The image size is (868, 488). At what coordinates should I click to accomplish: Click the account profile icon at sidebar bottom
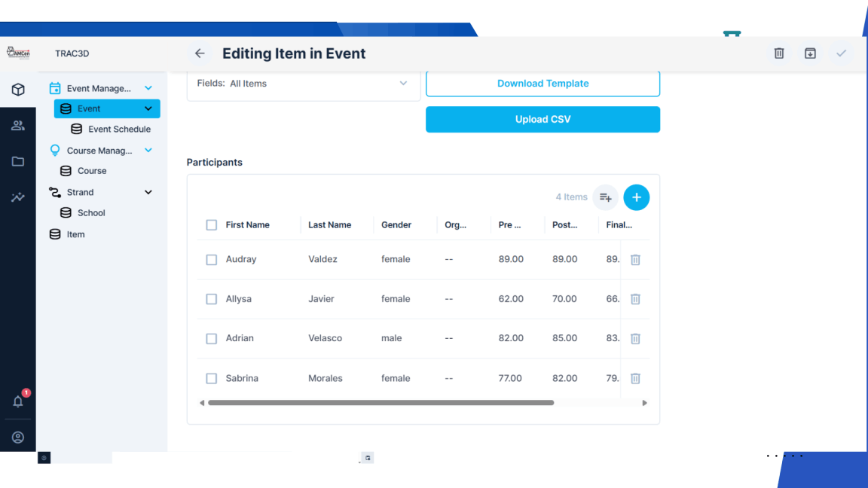[x=18, y=437]
